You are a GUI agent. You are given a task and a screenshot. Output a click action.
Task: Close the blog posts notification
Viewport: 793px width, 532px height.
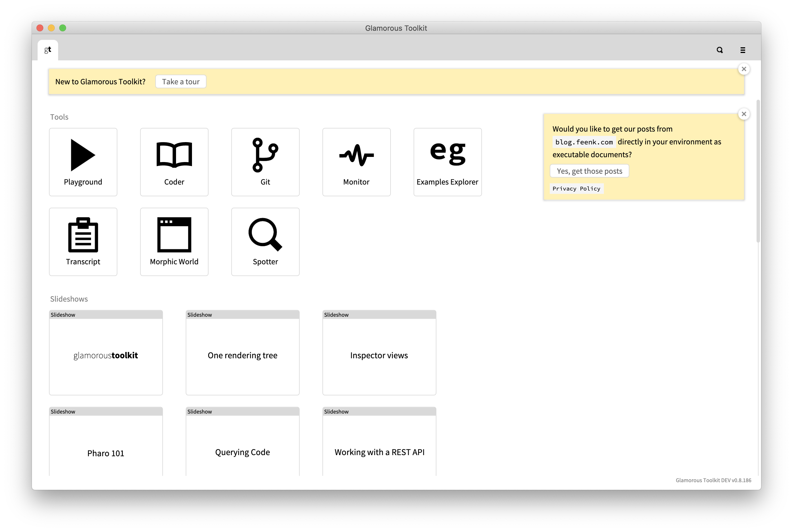744,114
